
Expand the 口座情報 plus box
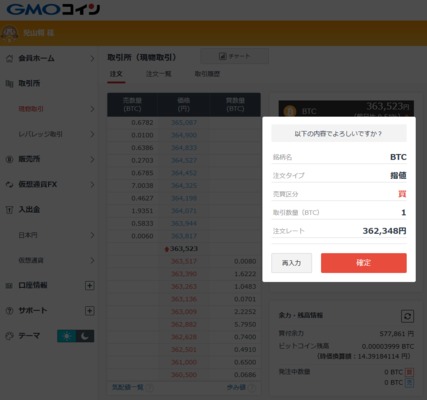coord(89,286)
